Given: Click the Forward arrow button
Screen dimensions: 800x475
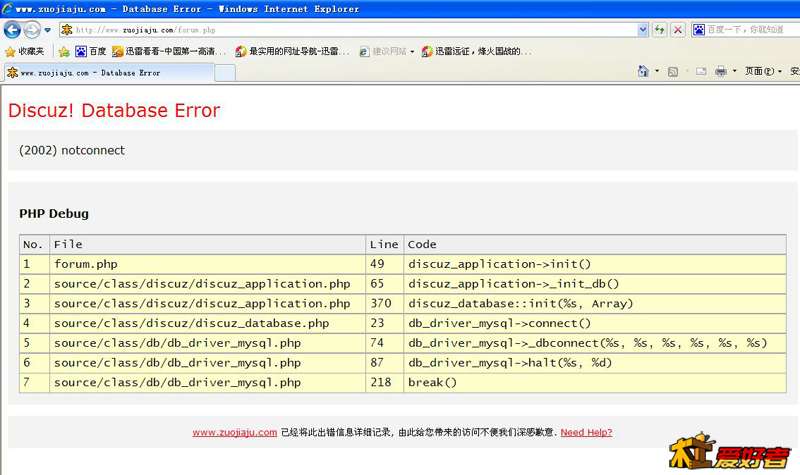Looking at the screenshot, I should tap(32, 30).
